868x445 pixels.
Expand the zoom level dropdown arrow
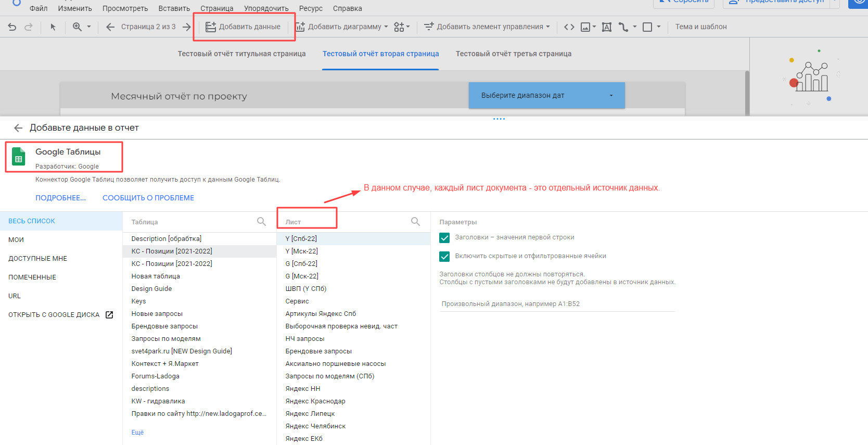(89, 27)
